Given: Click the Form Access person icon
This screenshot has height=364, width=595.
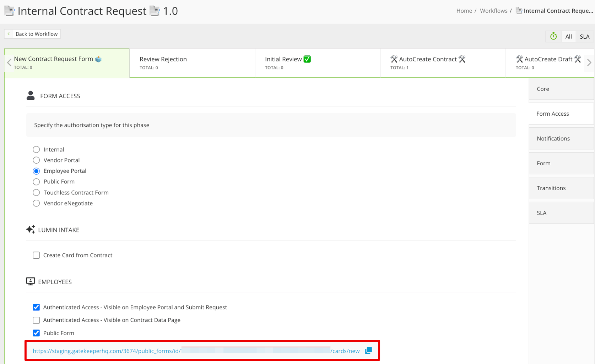Looking at the screenshot, I should 31,95.
